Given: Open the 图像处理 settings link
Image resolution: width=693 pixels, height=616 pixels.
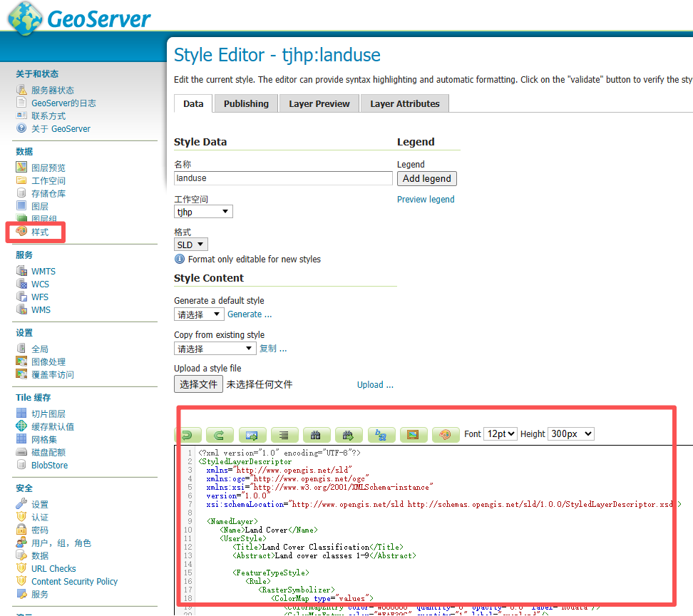Looking at the screenshot, I should [x=48, y=361].
